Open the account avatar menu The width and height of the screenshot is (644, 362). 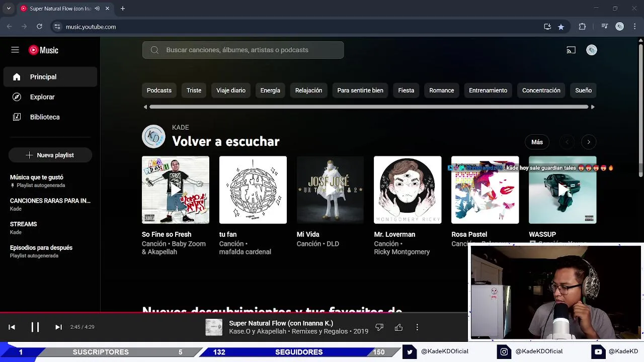(592, 50)
